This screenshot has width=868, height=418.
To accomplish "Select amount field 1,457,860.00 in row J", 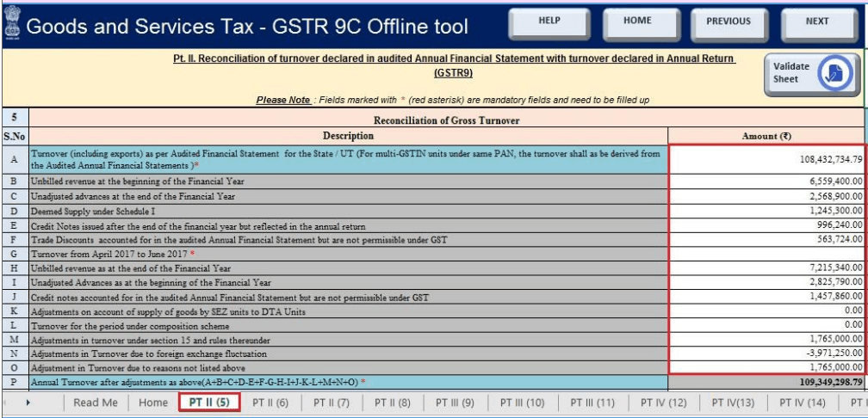I will (x=766, y=297).
